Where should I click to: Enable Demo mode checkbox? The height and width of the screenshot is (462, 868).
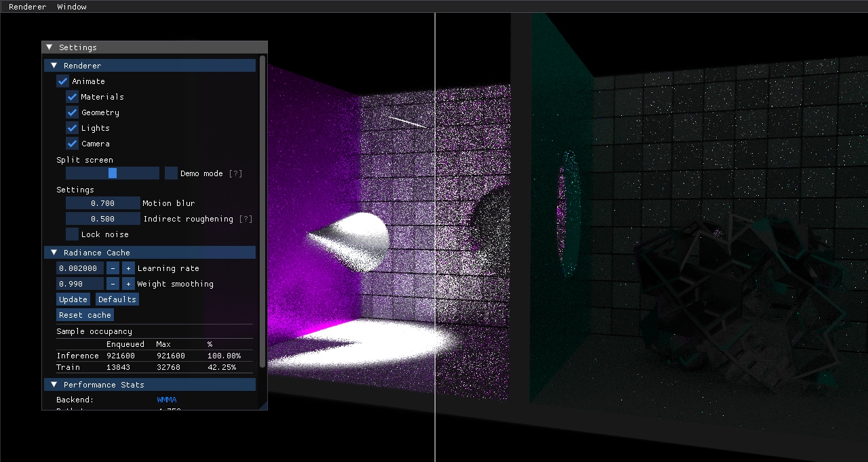tap(172, 173)
